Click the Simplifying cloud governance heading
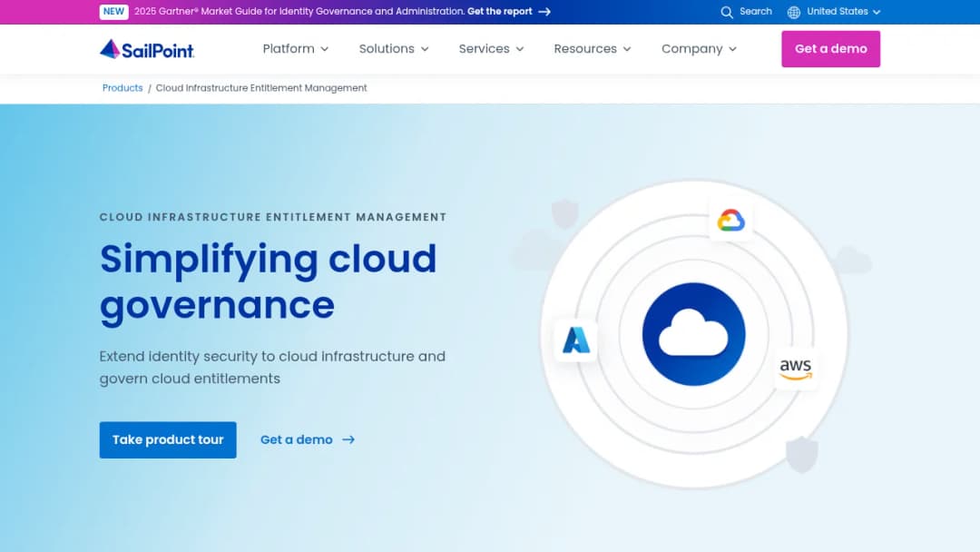Image resolution: width=980 pixels, height=552 pixels. 268,282
